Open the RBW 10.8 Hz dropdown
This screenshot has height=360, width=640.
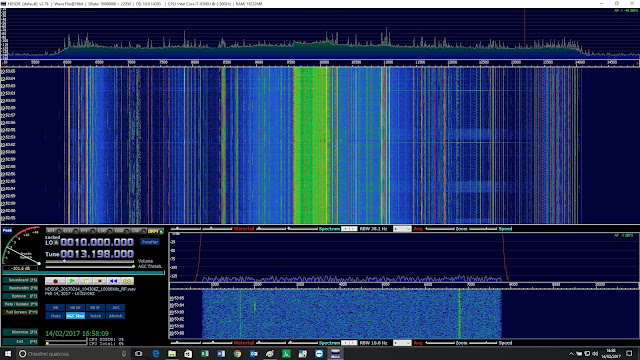coord(349,343)
